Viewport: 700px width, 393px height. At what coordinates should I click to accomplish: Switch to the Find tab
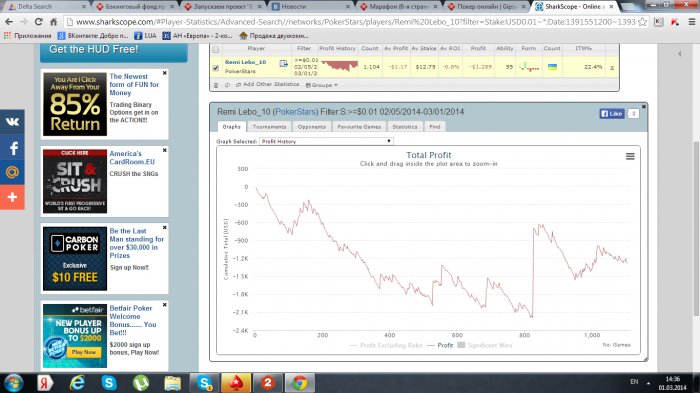coord(435,127)
